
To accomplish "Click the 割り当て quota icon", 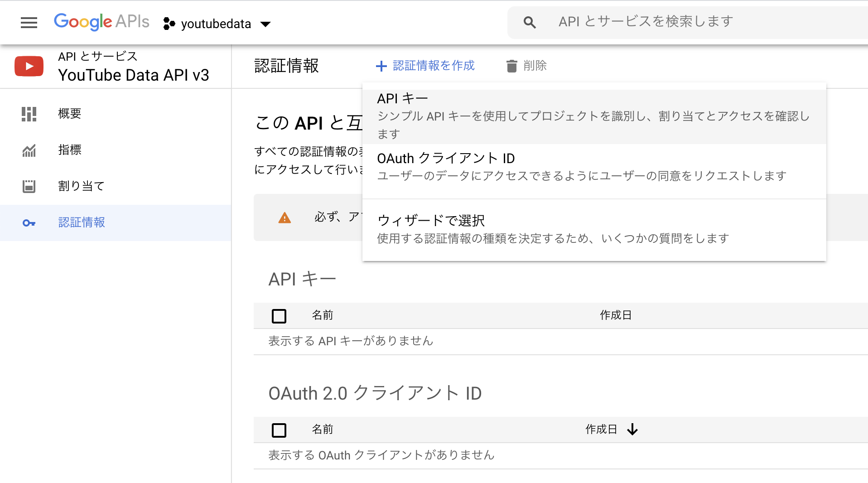I will (29, 186).
